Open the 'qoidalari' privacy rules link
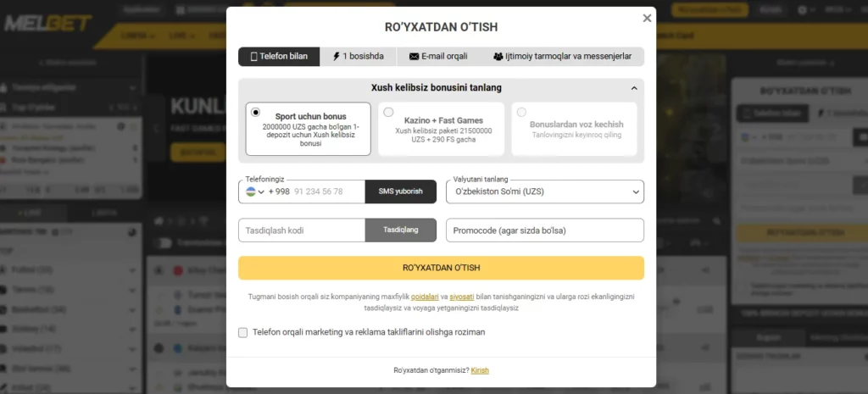868x394 pixels. 426,297
